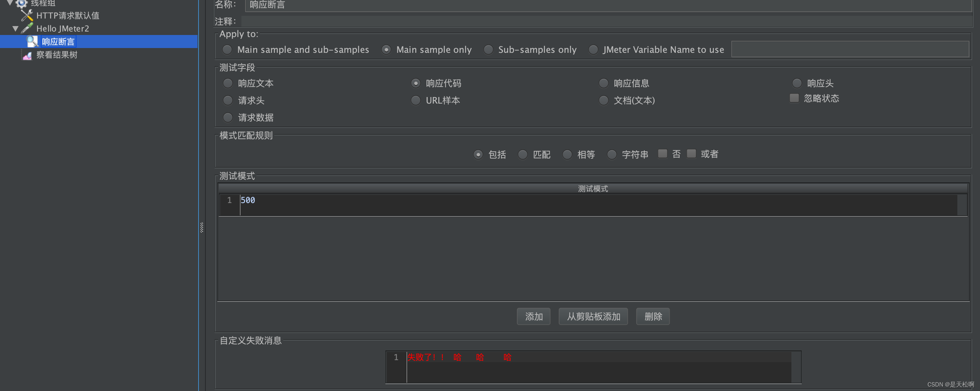This screenshot has width=980, height=391.
Task: Collapse the Hello JMeter2 tree node
Action: [15, 28]
